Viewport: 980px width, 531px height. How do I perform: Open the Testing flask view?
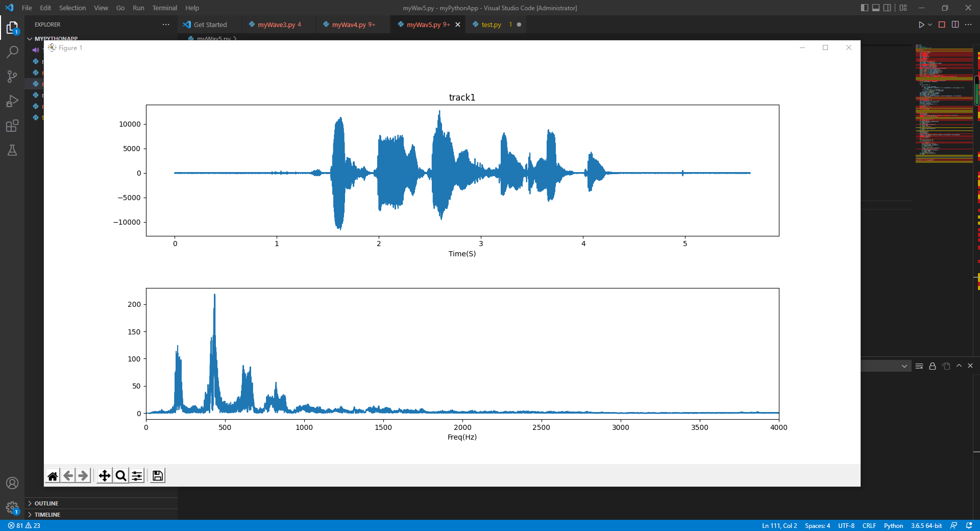coord(12,150)
